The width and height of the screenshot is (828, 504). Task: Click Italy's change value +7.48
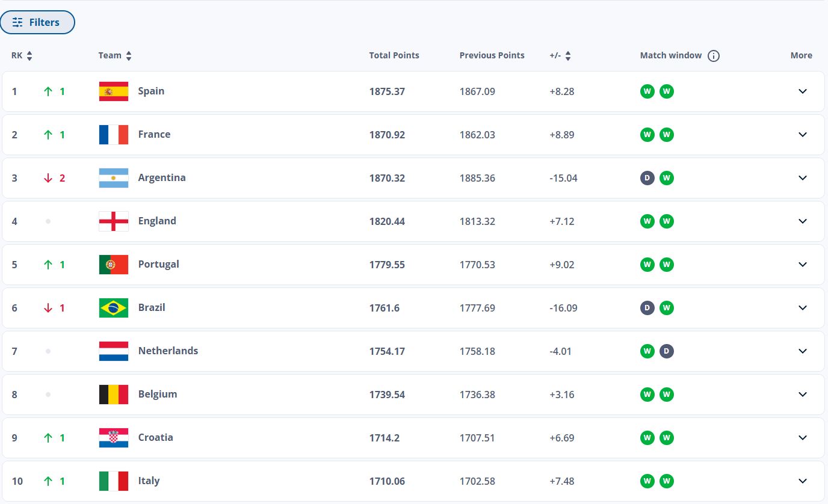(x=562, y=481)
